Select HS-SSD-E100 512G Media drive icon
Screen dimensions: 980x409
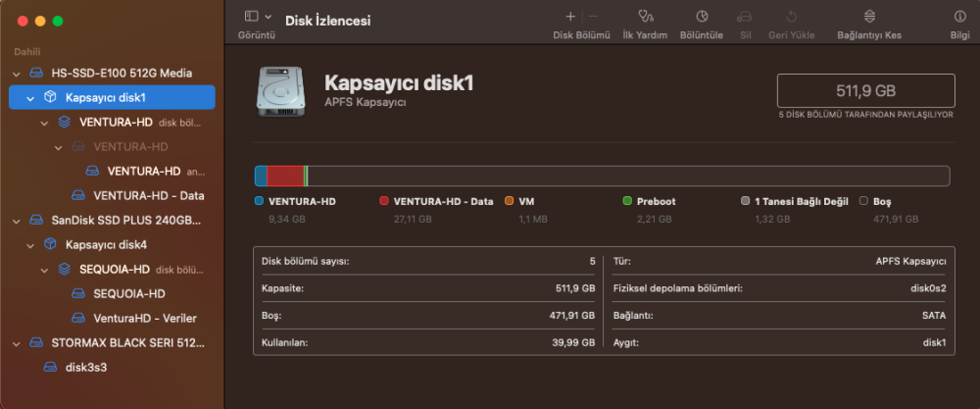tap(36, 74)
